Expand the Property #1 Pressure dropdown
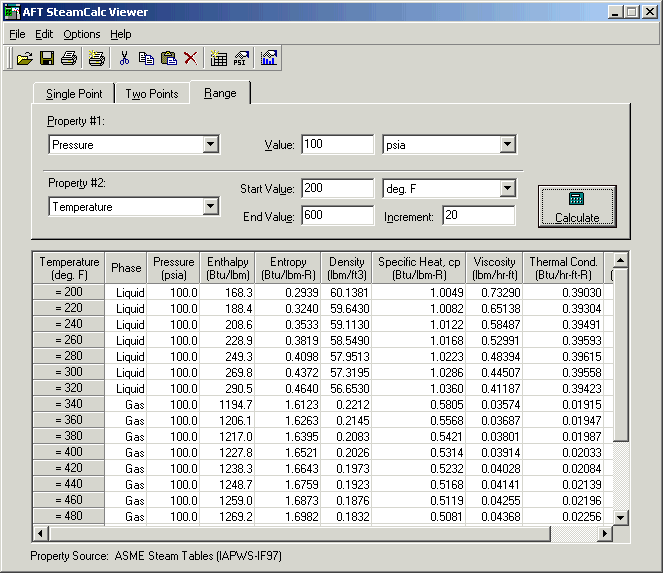 coord(210,145)
